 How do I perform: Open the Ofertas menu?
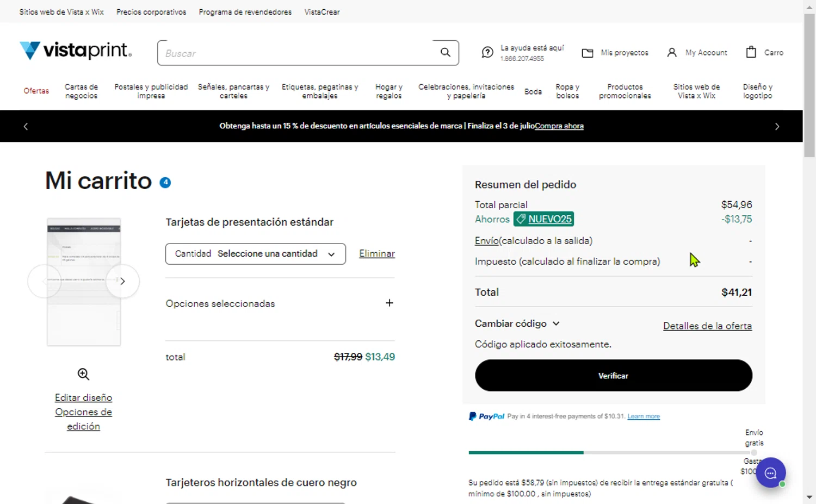pyautogui.click(x=36, y=91)
